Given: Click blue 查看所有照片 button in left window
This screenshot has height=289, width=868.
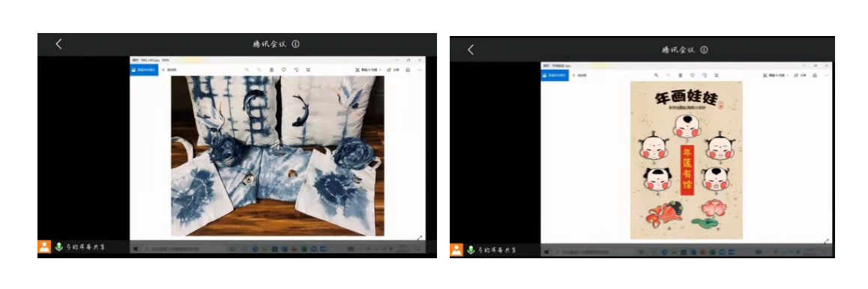Looking at the screenshot, I should (x=144, y=70).
